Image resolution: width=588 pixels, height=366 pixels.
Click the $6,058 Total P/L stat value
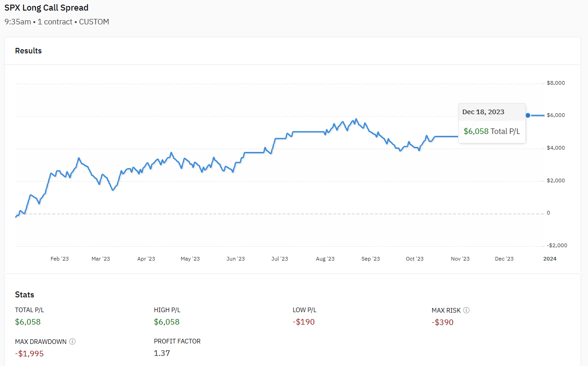(x=28, y=322)
